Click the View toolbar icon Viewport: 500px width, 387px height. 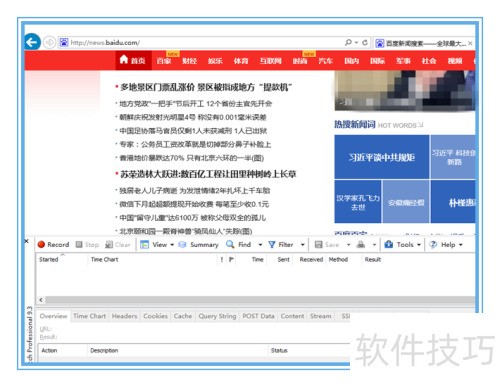click(x=144, y=245)
